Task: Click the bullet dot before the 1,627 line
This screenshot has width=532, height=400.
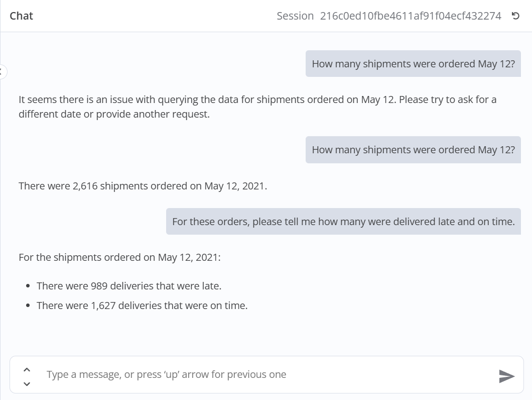Action: (x=28, y=306)
